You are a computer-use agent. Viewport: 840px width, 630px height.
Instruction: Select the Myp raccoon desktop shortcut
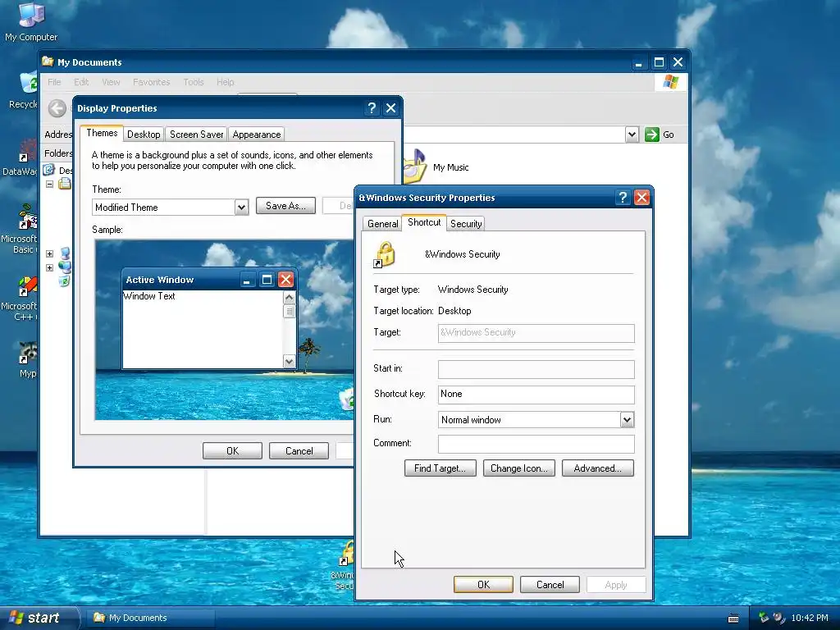(x=27, y=353)
